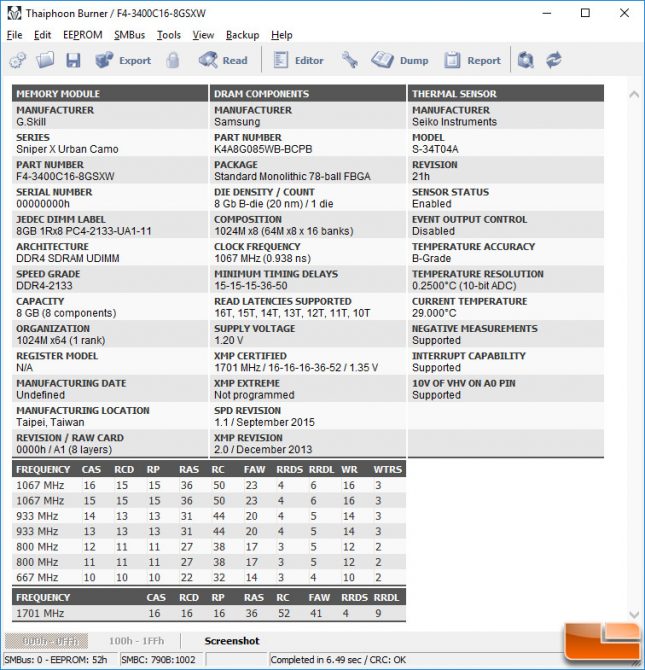Open a file using folder icon
This screenshot has width=645, height=670.
tap(45, 60)
